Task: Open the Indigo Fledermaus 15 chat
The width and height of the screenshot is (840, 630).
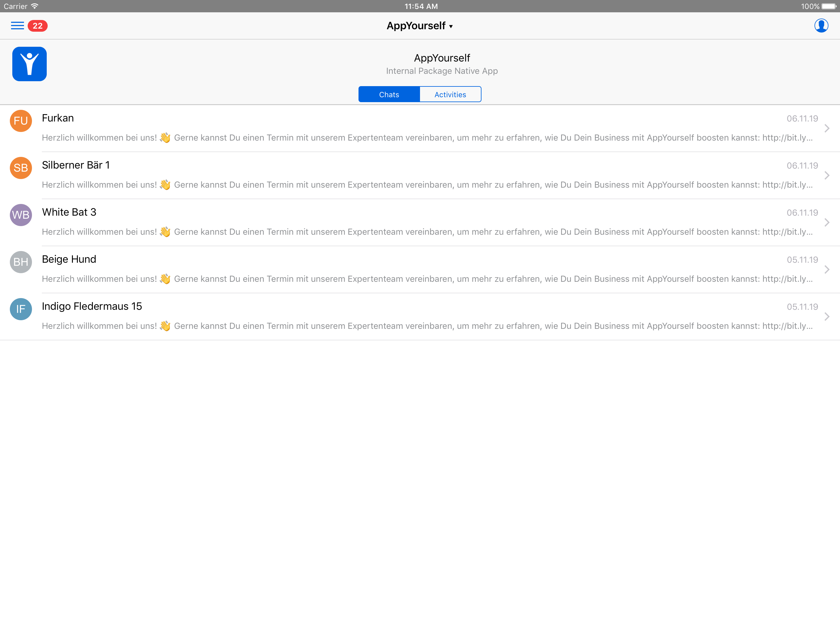Action: [x=420, y=317]
